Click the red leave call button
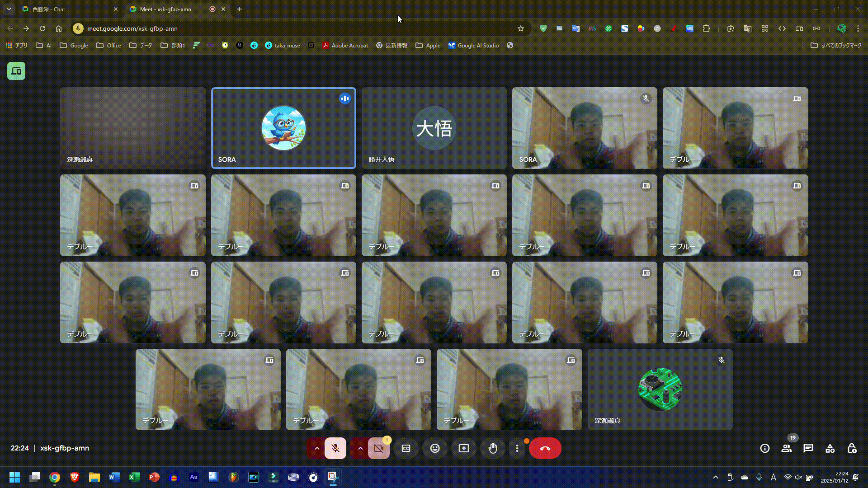The width and height of the screenshot is (868, 488). coord(545,448)
